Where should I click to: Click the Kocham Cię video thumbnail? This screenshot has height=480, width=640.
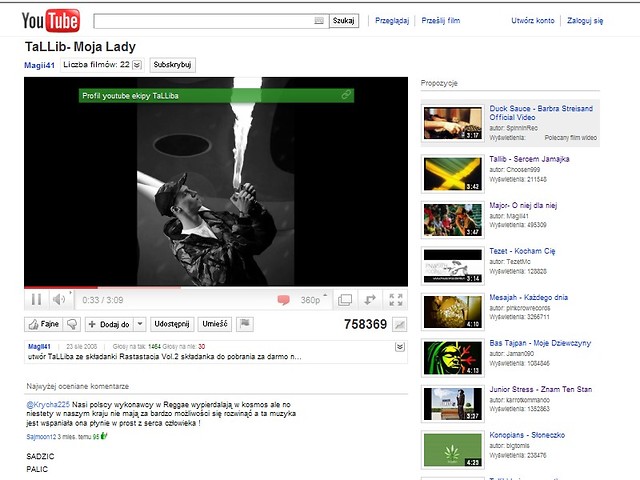click(453, 266)
